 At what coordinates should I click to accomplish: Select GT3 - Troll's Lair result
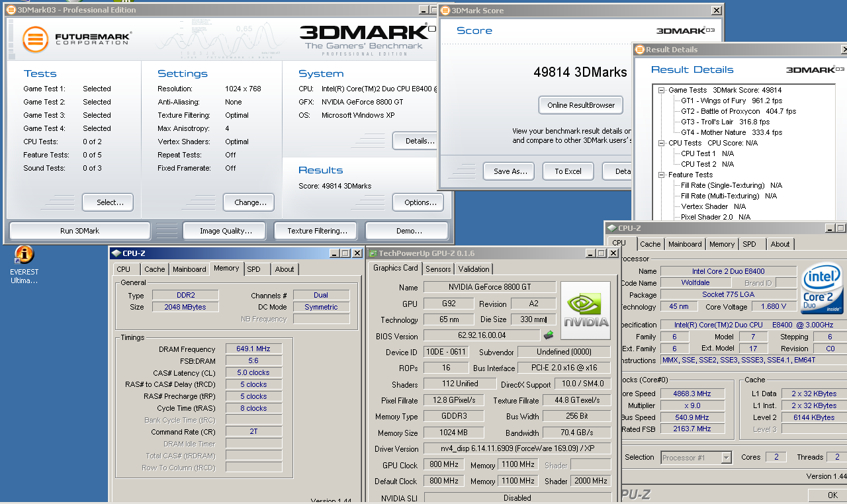pos(725,122)
